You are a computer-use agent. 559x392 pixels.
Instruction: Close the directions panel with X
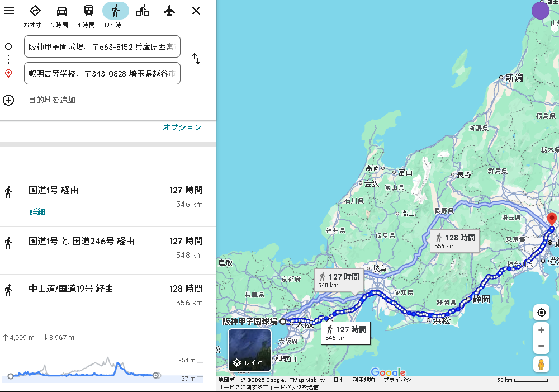(x=196, y=11)
